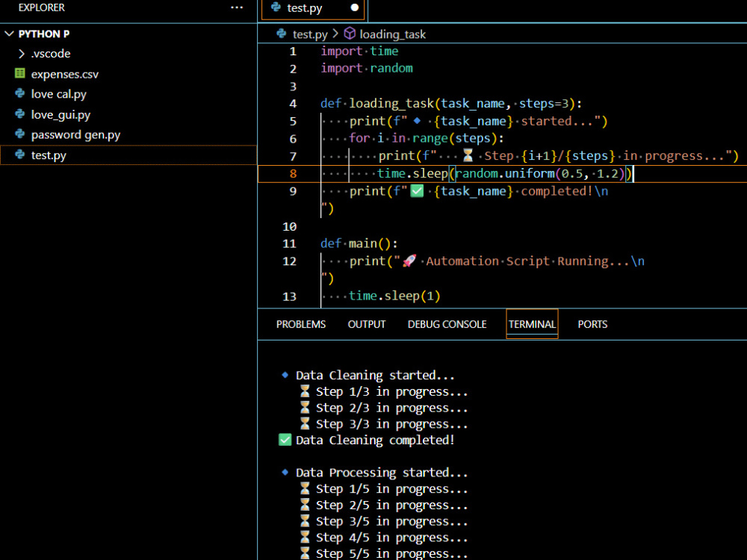Screen dimensions: 747x560
Task: Click terminal line 'Step 2/3 in progress...'
Action: coord(391,408)
